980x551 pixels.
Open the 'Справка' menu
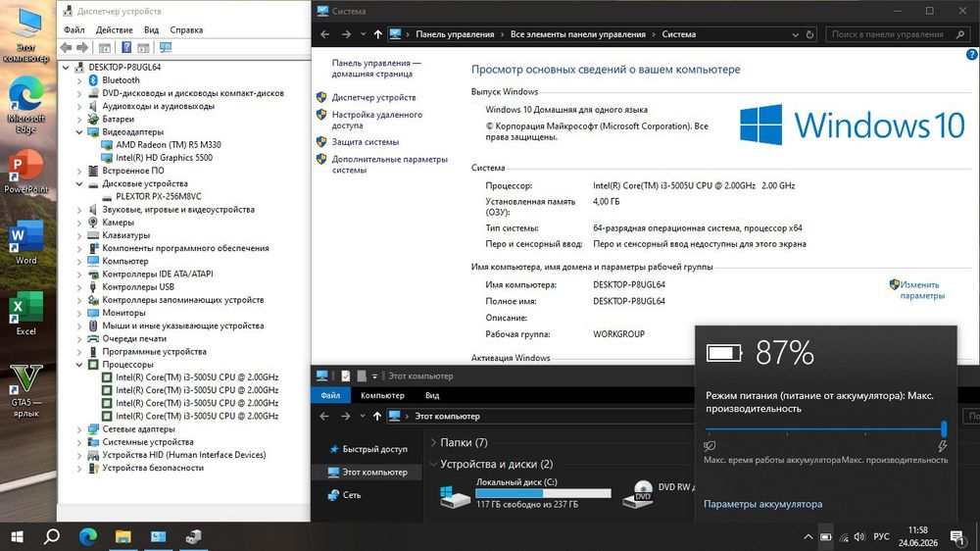186,30
